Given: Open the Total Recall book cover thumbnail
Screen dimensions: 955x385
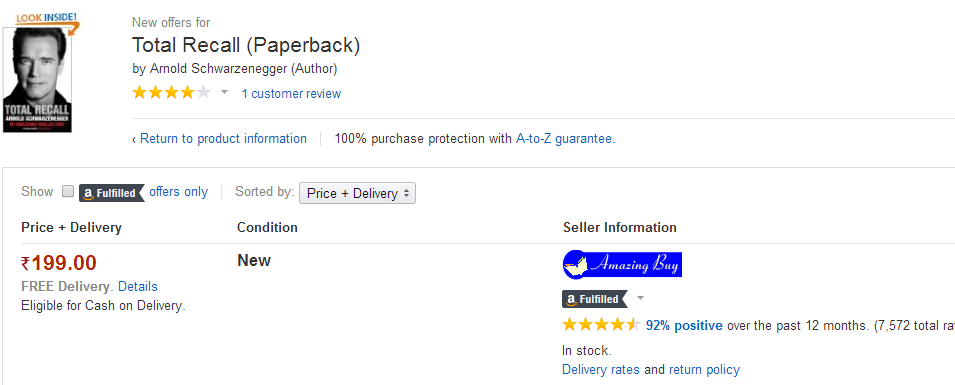Looking at the screenshot, I should pyautogui.click(x=37, y=80).
